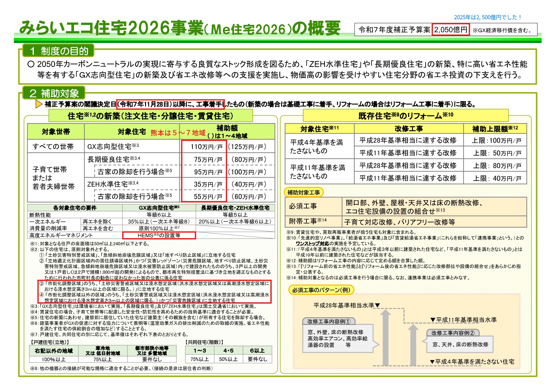
Task: Click the blue 2025年は2,500億円でした note
Action: tap(487, 17)
